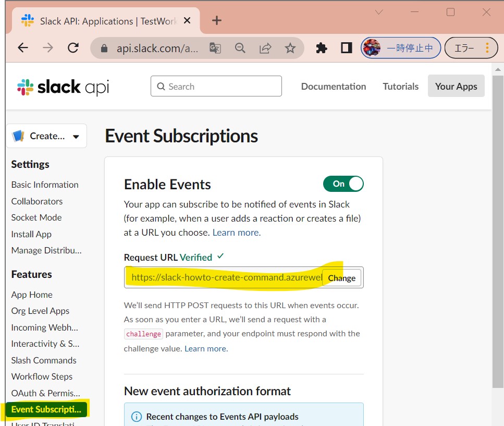This screenshot has width=504, height=426.
Task: Bookmark this page with the star icon
Action: 290,48
